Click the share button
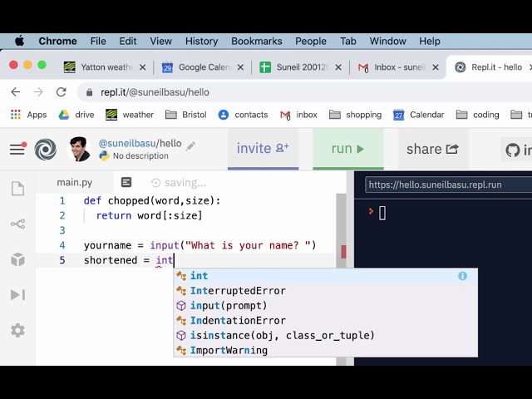The image size is (532, 399). 432,149
